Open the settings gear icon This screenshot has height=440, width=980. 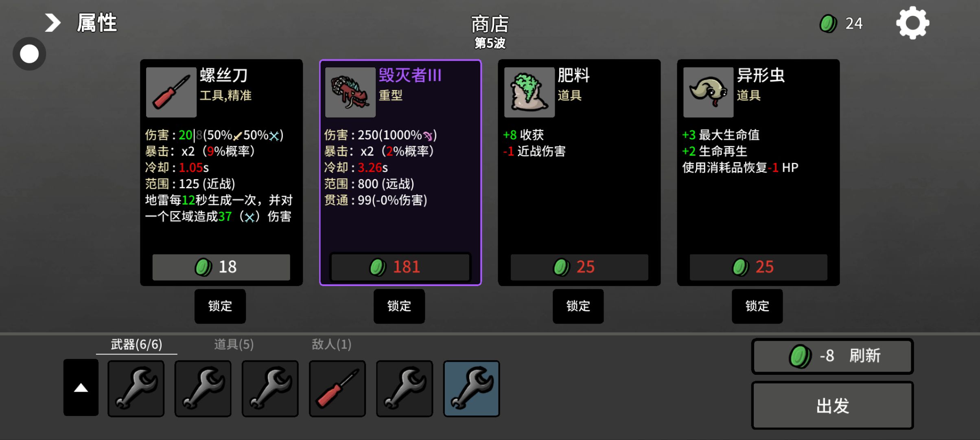point(912,23)
